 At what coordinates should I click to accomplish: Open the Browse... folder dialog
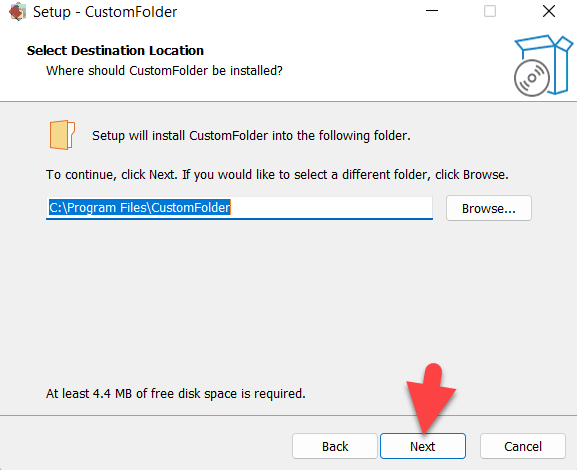pyautogui.click(x=489, y=208)
